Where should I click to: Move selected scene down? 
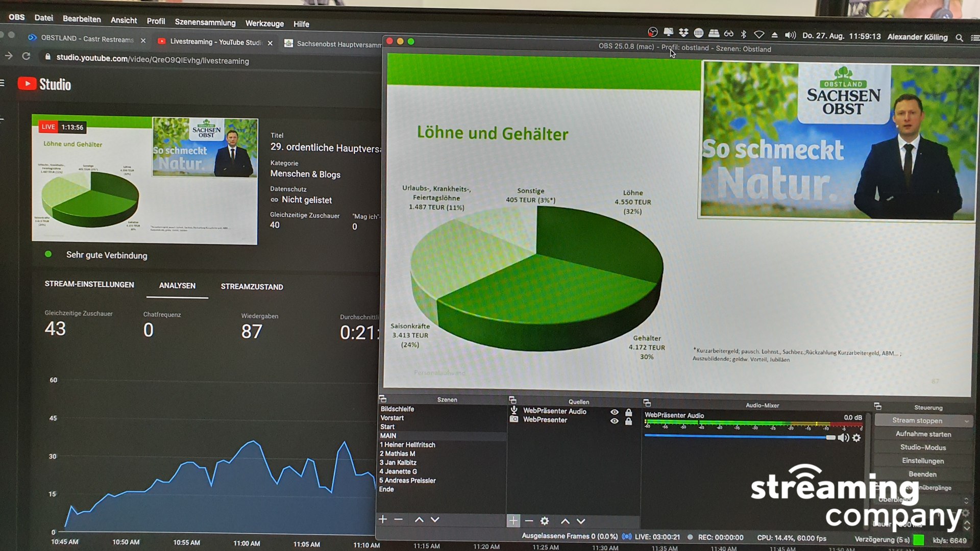435,519
